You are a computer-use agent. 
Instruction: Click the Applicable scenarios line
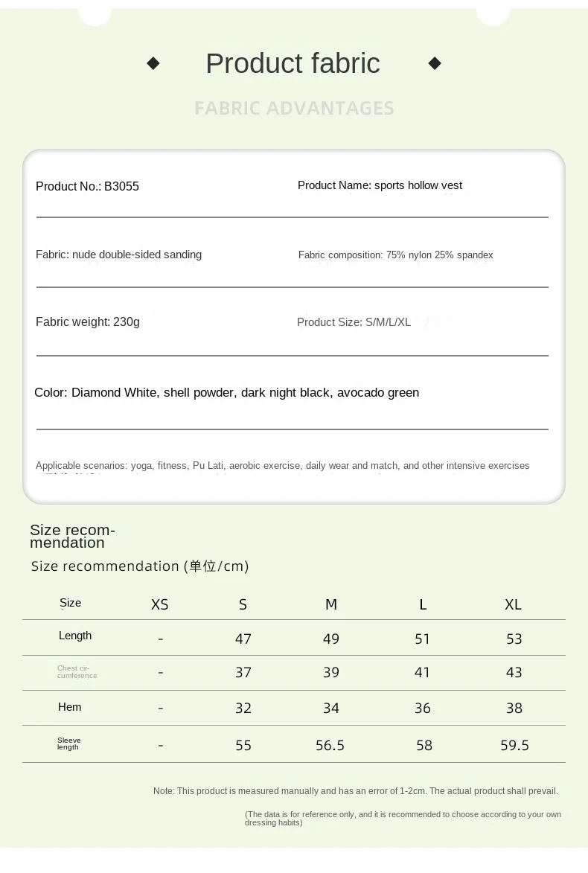[282, 466]
